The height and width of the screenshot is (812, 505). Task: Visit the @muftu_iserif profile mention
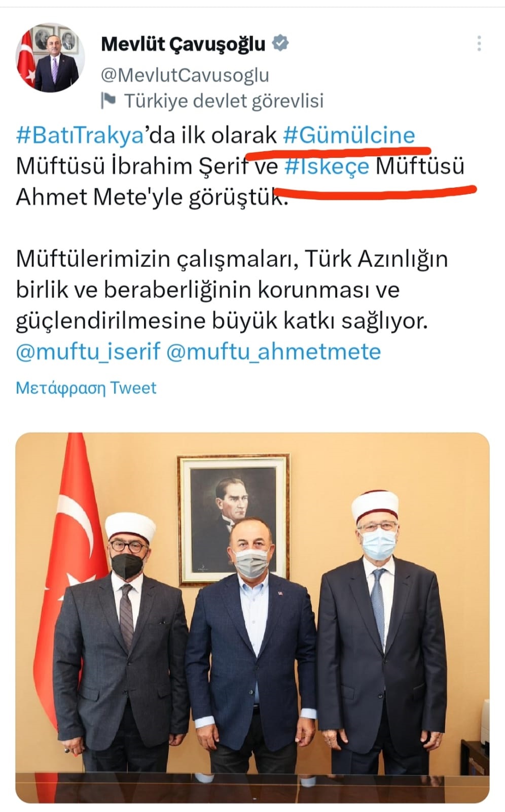click(88, 351)
